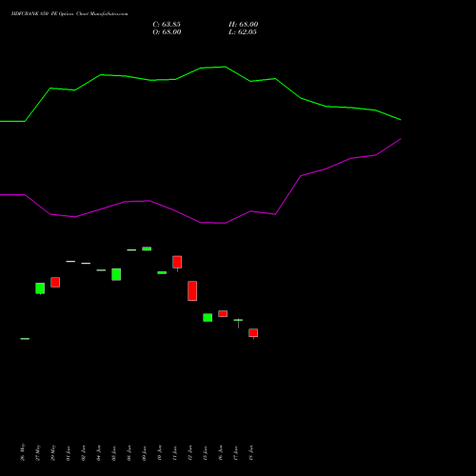Click the flat green 26 May candle
This screenshot has height=476, width=476.
pos(25,339)
